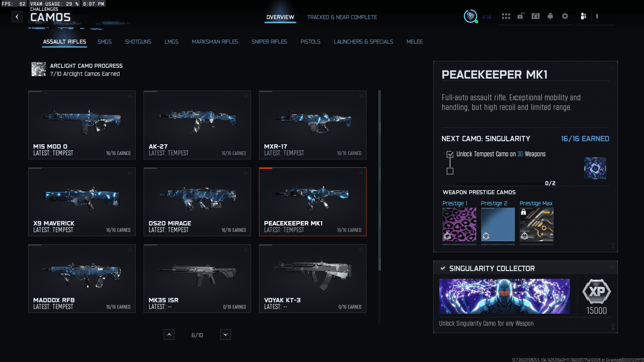Open Tracked & Near Complete view
This screenshot has width=644, height=362.
point(342,17)
